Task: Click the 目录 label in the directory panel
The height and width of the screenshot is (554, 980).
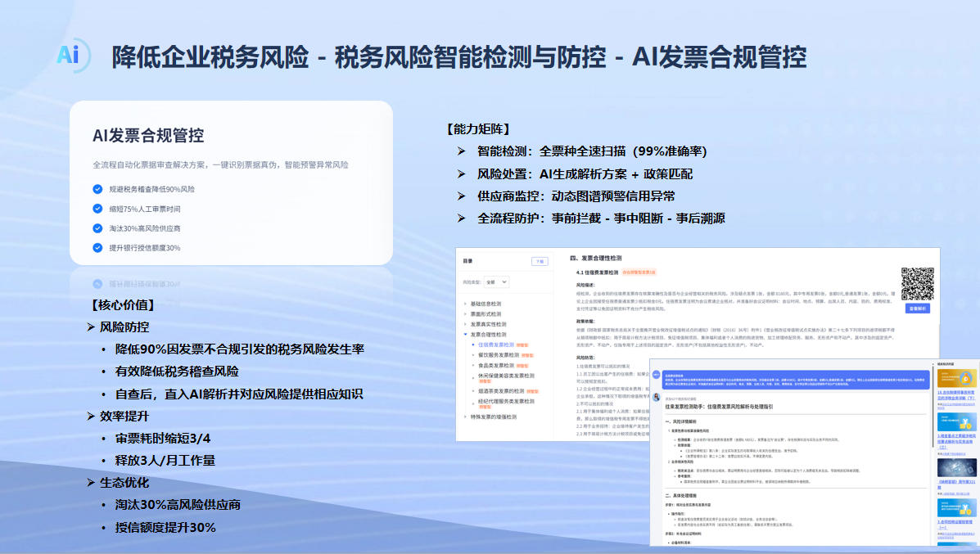Action: (x=468, y=261)
